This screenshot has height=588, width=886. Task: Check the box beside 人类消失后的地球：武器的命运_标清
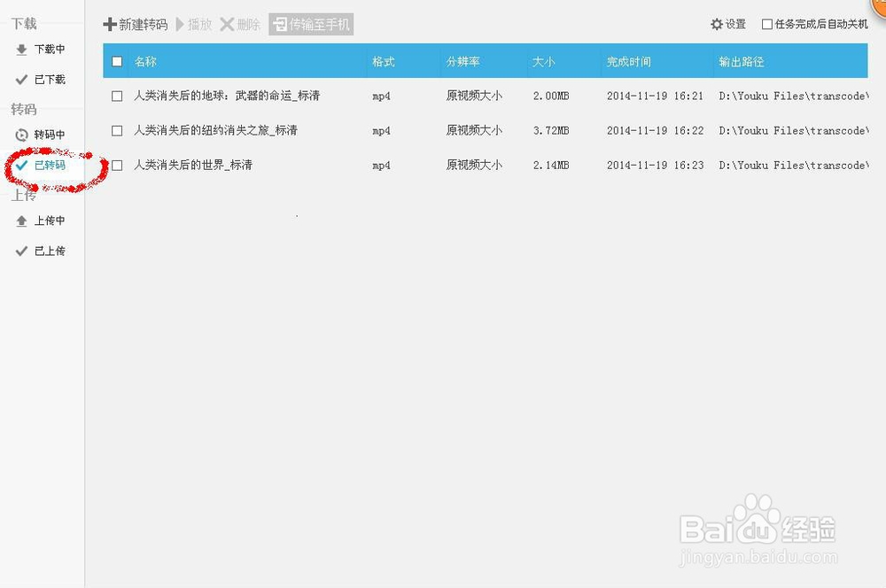116,96
